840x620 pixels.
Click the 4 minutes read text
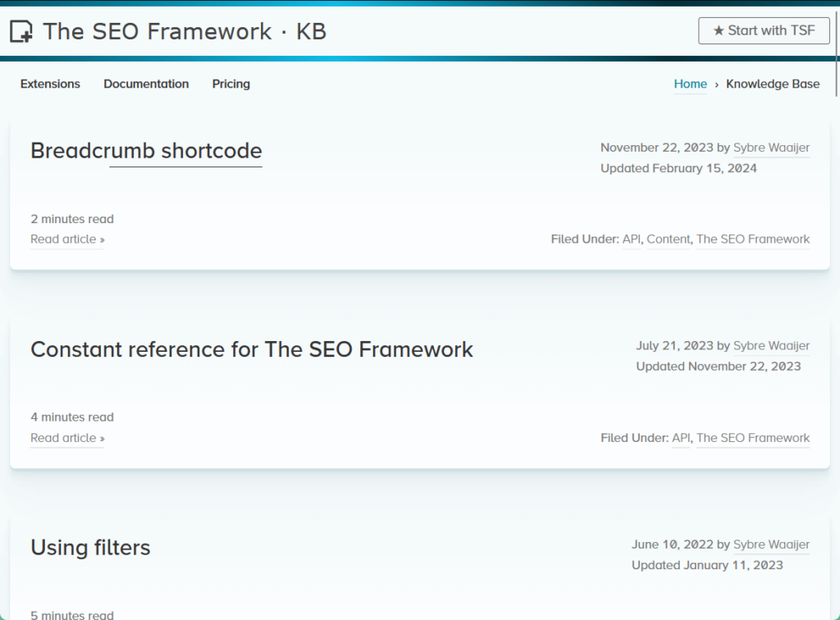coord(72,417)
